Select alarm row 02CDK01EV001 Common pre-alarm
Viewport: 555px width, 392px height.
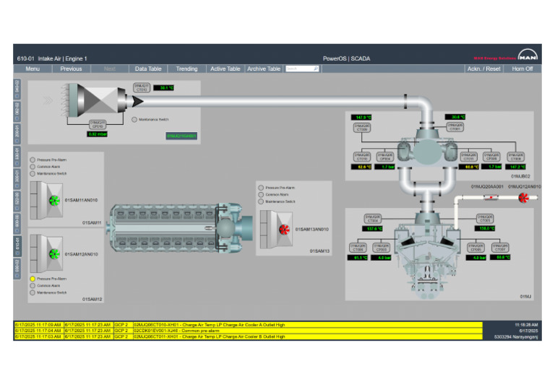tap(248, 331)
